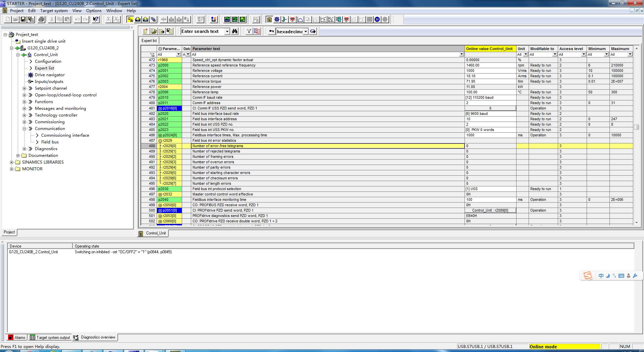Click the blue snowflake drive navigator toolbar icon

[277, 19]
